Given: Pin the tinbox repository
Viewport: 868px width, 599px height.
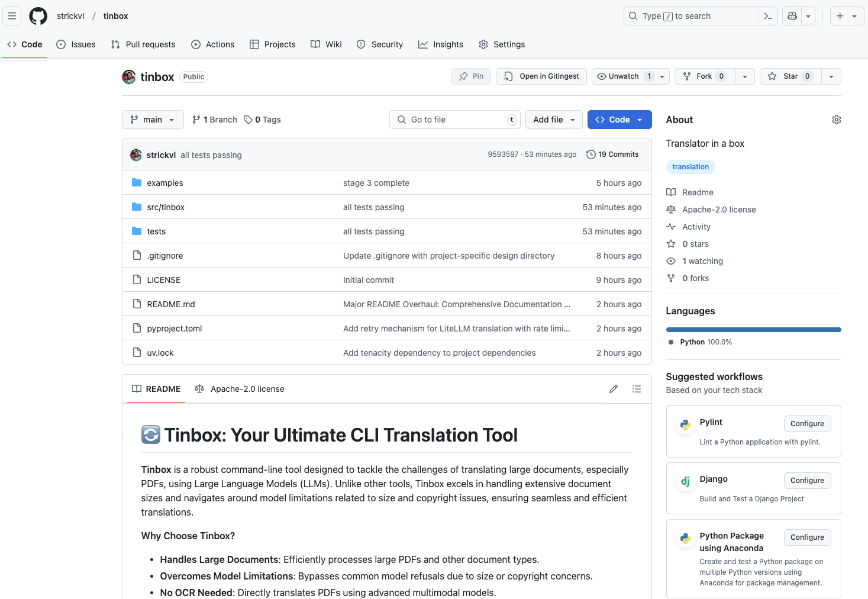Looking at the screenshot, I should pos(471,76).
